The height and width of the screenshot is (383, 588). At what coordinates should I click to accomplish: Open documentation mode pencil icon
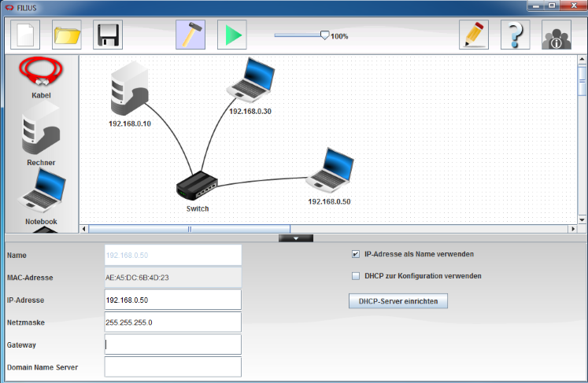474,35
